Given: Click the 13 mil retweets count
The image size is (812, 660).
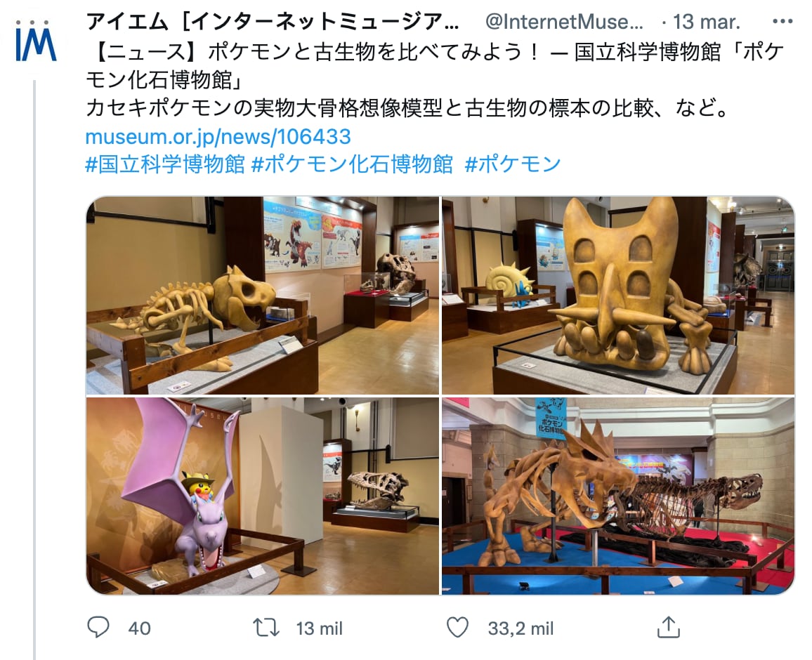Looking at the screenshot, I should click(x=320, y=628).
